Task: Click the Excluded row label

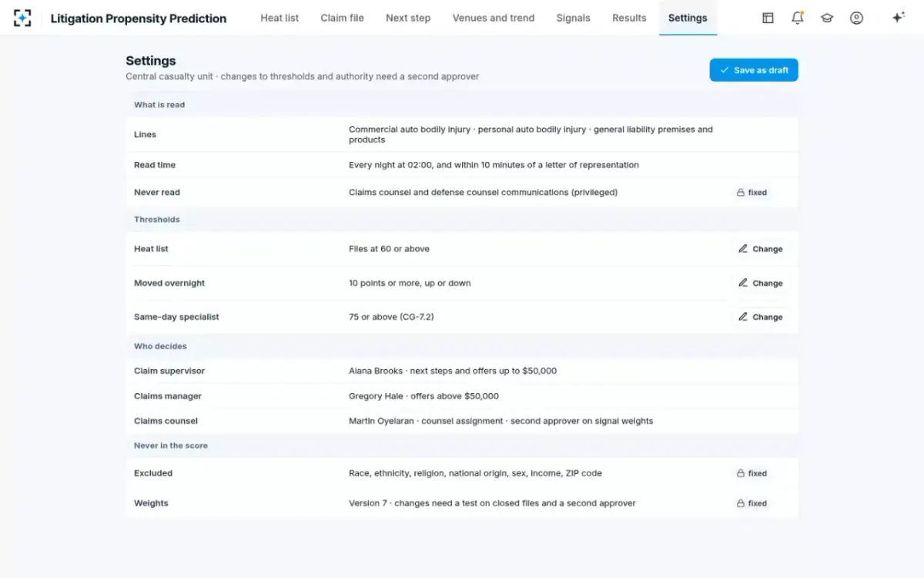Action: [153, 473]
